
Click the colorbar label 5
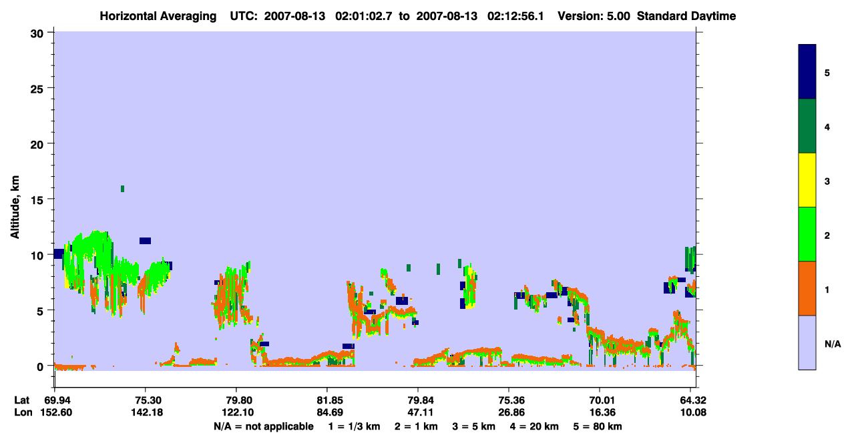coord(827,72)
